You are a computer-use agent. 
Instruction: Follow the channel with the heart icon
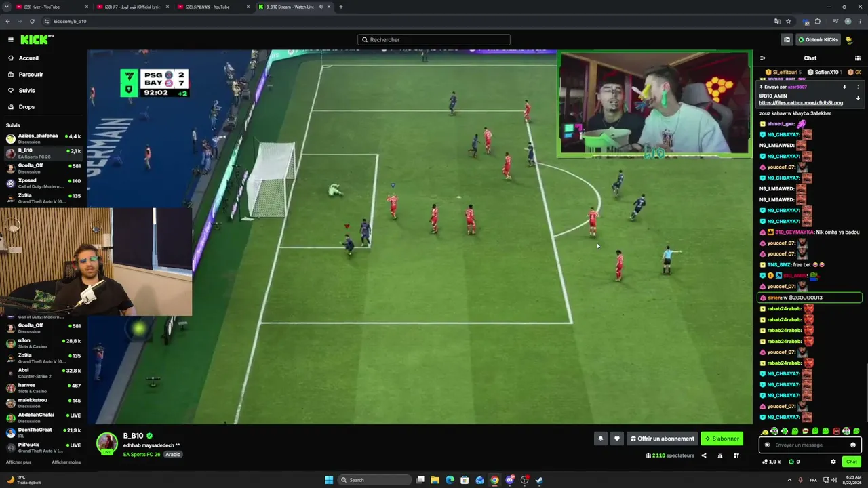click(x=616, y=439)
